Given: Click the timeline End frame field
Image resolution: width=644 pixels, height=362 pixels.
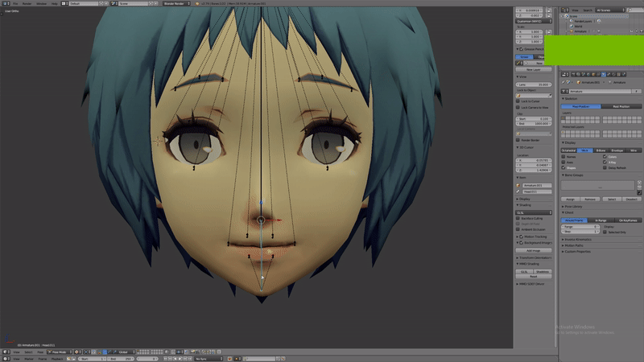Looking at the screenshot, I should (120, 359).
